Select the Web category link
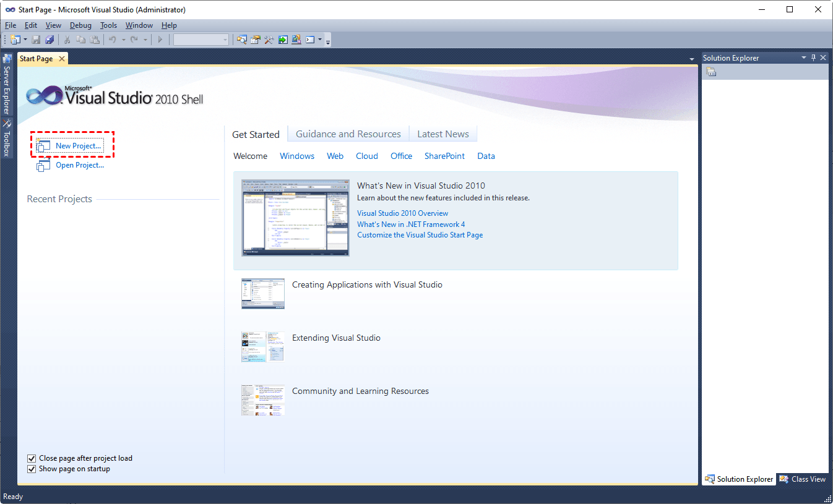The width and height of the screenshot is (833, 504). [335, 156]
